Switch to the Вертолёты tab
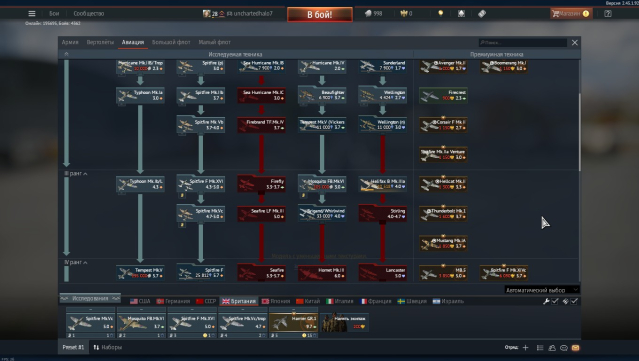This screenshot has width=639, height=361. [100, 42]
